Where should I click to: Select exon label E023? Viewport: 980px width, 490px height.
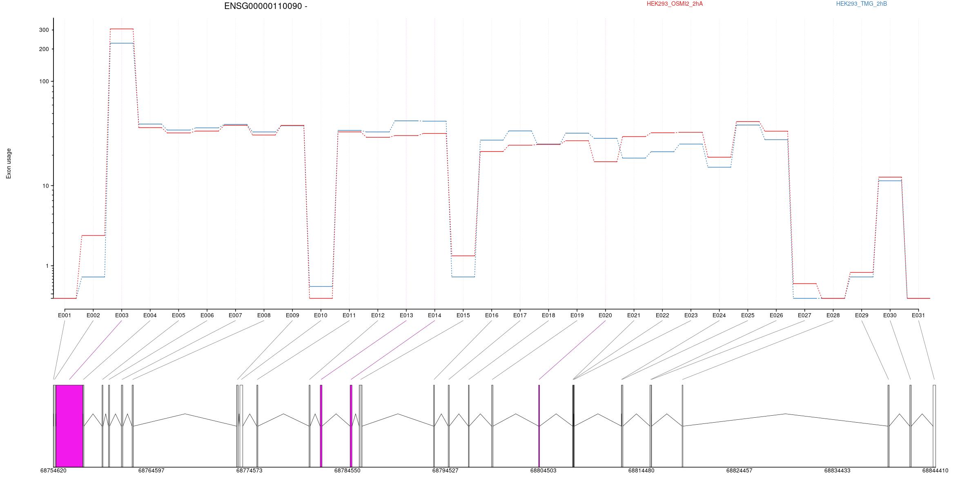point(691,315)
